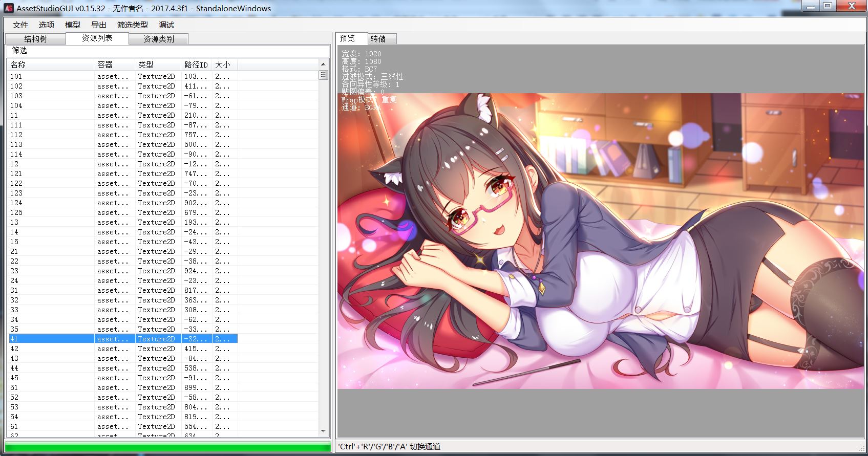The image size is (868, 456).
Task: Switch to the 结构树 tab
Action: pyautogui.click(x=35, y=39)
